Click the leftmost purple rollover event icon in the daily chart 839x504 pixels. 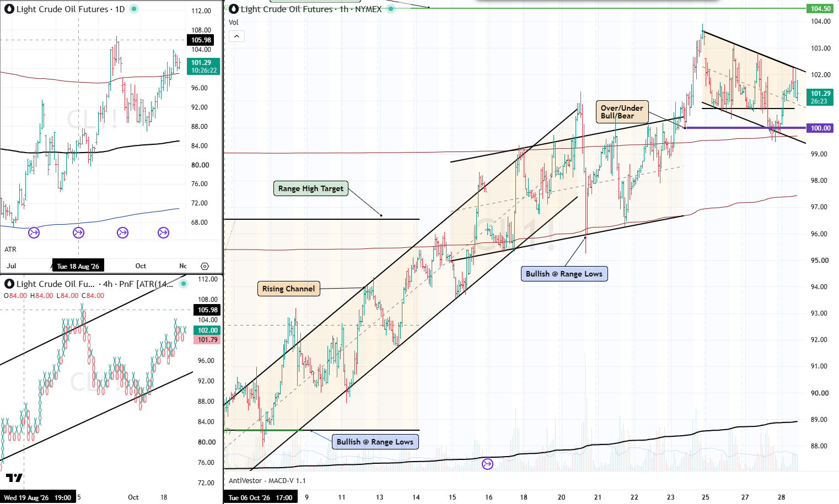coord(34,232)
